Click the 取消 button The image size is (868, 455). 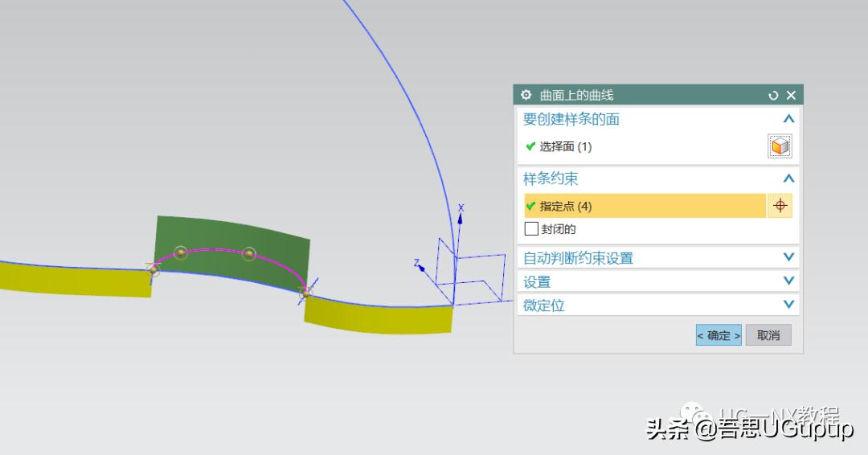pyautogui.click(x=768, y=335)
